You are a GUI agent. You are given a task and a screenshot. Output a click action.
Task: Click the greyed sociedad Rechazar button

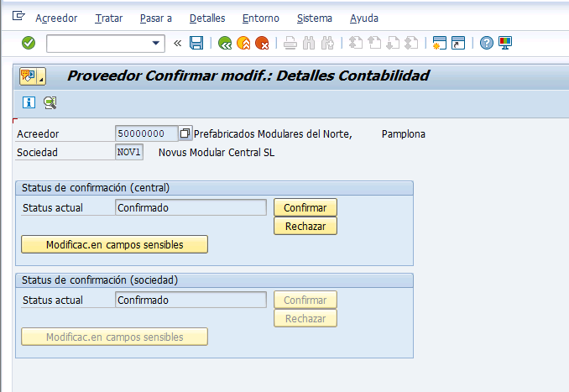pos(305,318)
